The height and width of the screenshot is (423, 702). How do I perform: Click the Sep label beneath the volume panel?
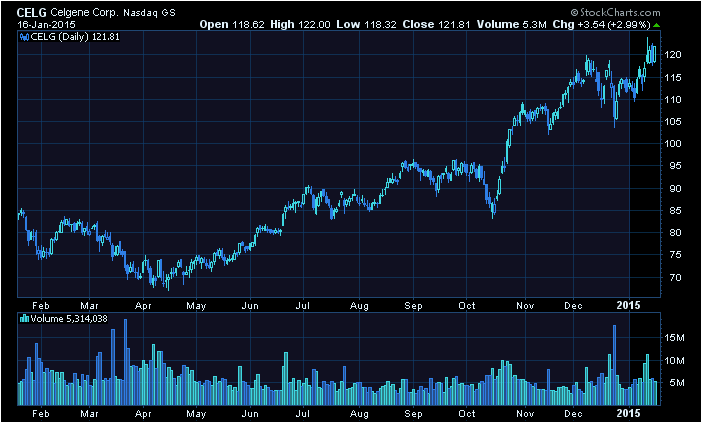(413, 413)
